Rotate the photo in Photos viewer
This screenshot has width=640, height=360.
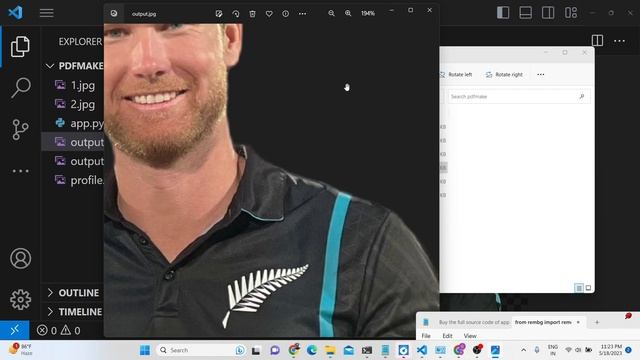point(236,13)
